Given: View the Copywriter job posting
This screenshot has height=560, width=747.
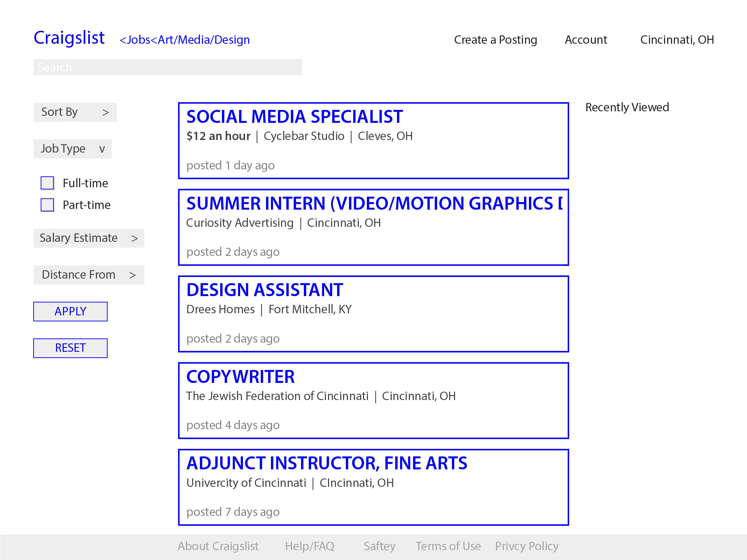Looking at the screenshot, I should pyautogui.click(x=240, y=377).
